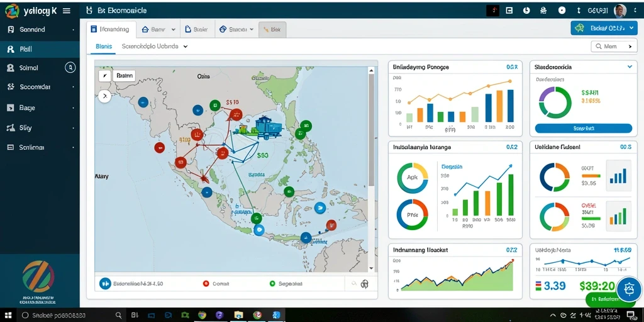Click the Sonnund sidebar icon

point(11,30)
